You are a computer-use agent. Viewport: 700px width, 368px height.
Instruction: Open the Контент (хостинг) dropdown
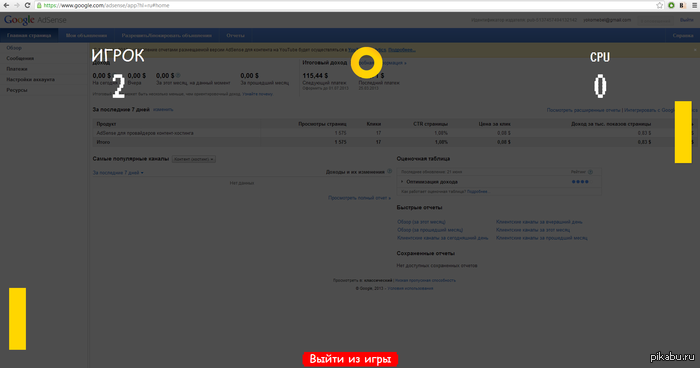(x=194, y=159)
